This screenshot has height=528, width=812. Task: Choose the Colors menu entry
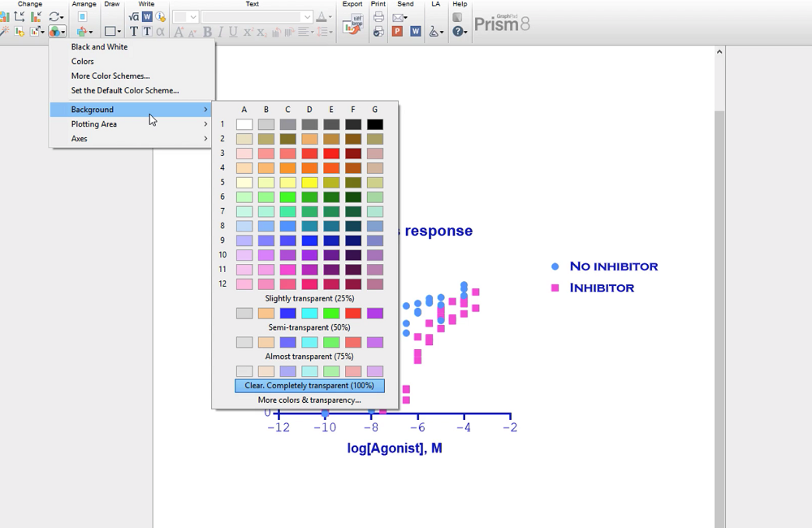[x=82, y=61]
